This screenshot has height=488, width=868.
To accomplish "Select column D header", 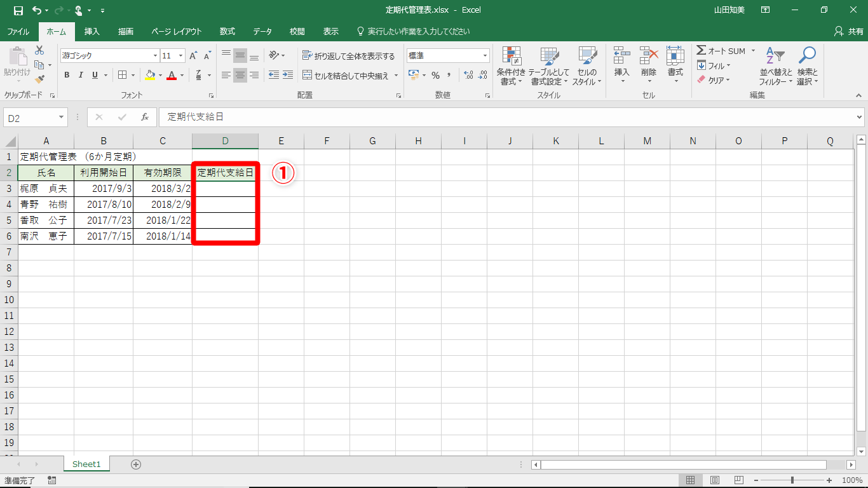I will (225, 141).
